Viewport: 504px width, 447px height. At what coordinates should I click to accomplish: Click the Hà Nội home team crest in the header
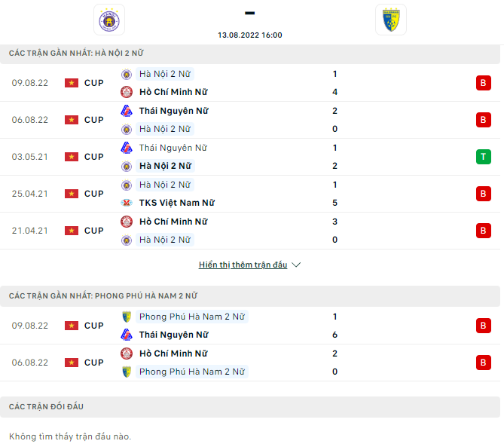pyautogui.click(x=111, y=20)
